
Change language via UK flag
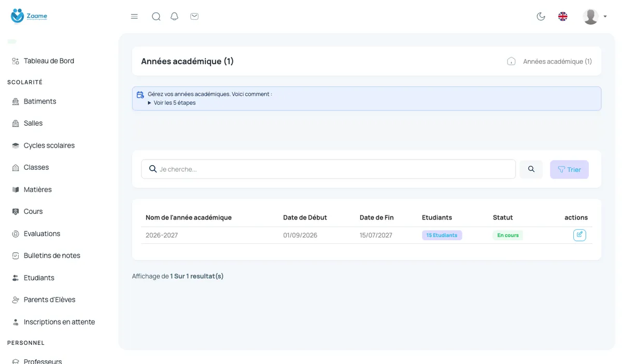pyautogui.click(x=563, y=17)
